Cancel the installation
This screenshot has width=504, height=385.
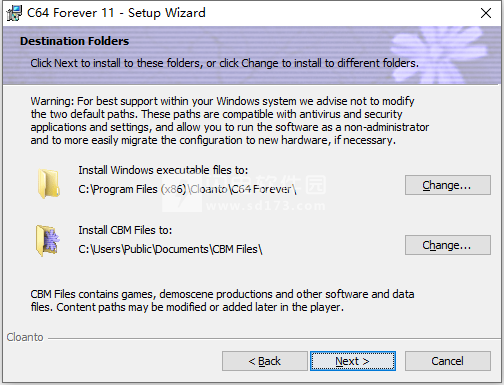pyautogui.click(x=448, y=361)
